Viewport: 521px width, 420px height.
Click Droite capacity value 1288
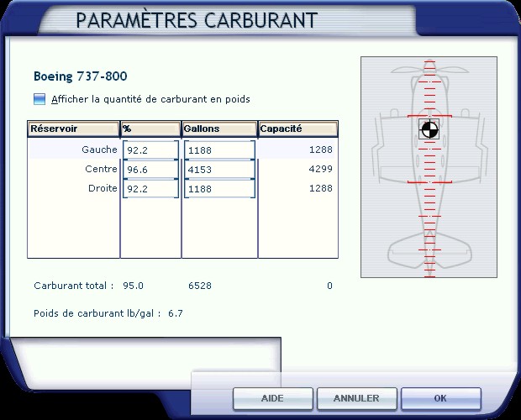click(x=321, y=188)
